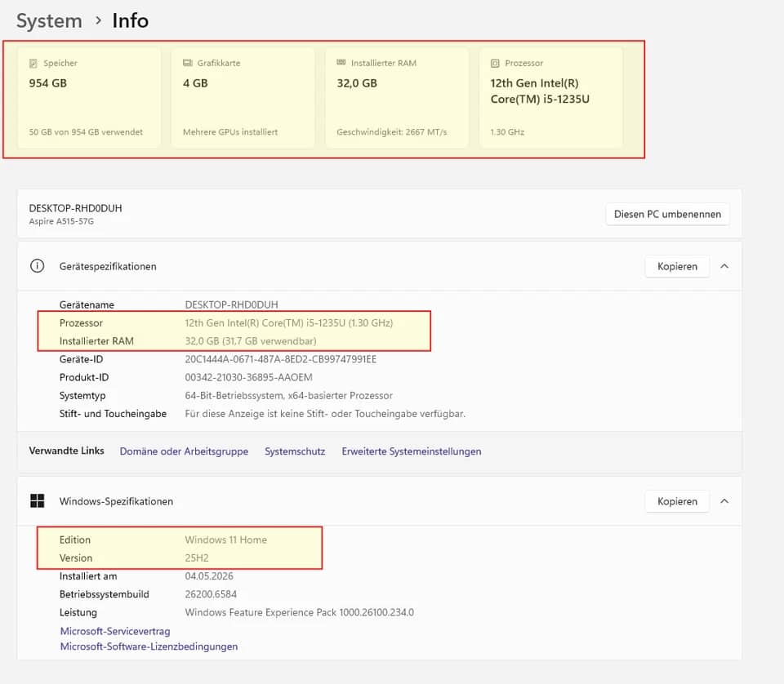Select the Geräte-ID value

coord(280,359)
